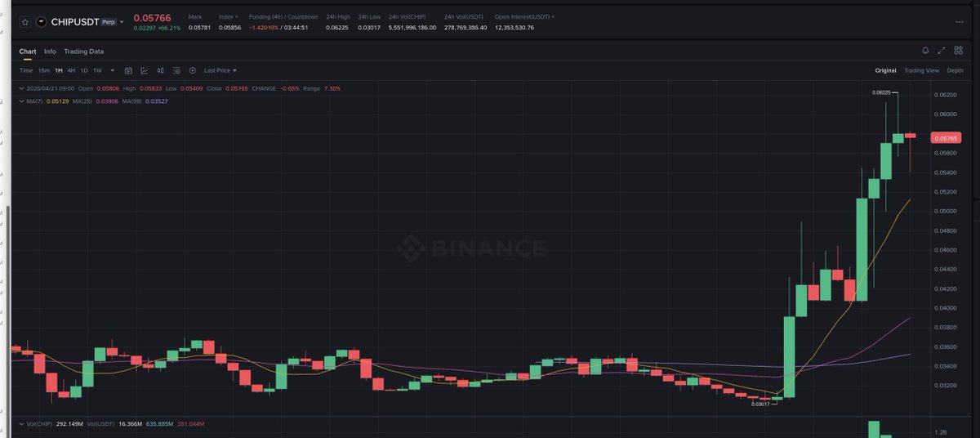Click the MA(99) value 0.03527
This screenshot has width=980, height=438.
(x=157, y=101)
